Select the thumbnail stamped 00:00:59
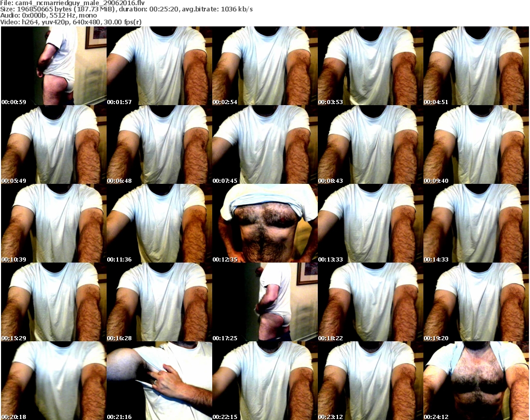The image size is (530, 420). 54,66
